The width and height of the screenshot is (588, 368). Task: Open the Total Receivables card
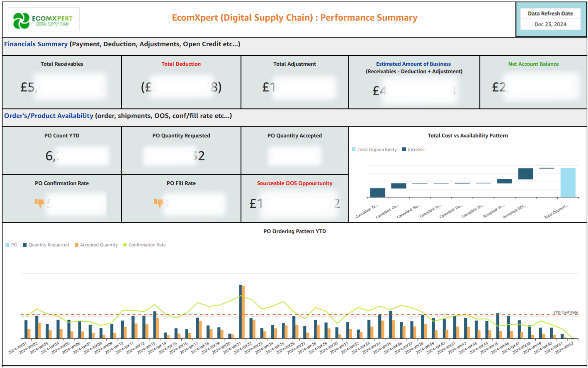(x=62, y=82)
